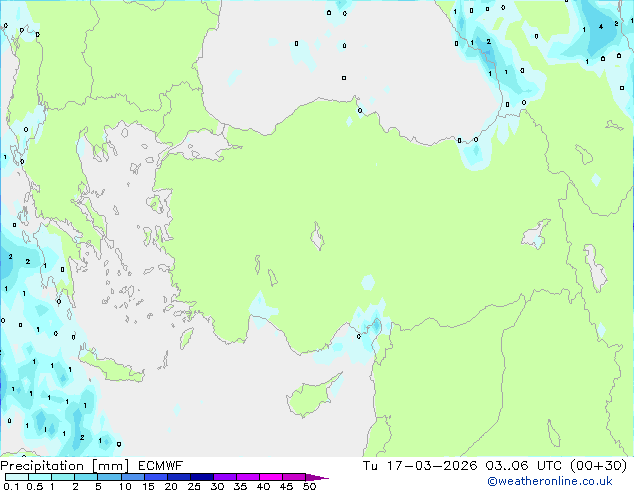Viewport: 634px width, 490px height.
Task: Click the 'Tu 17-03-2026' date text
Action: [420, 466]
